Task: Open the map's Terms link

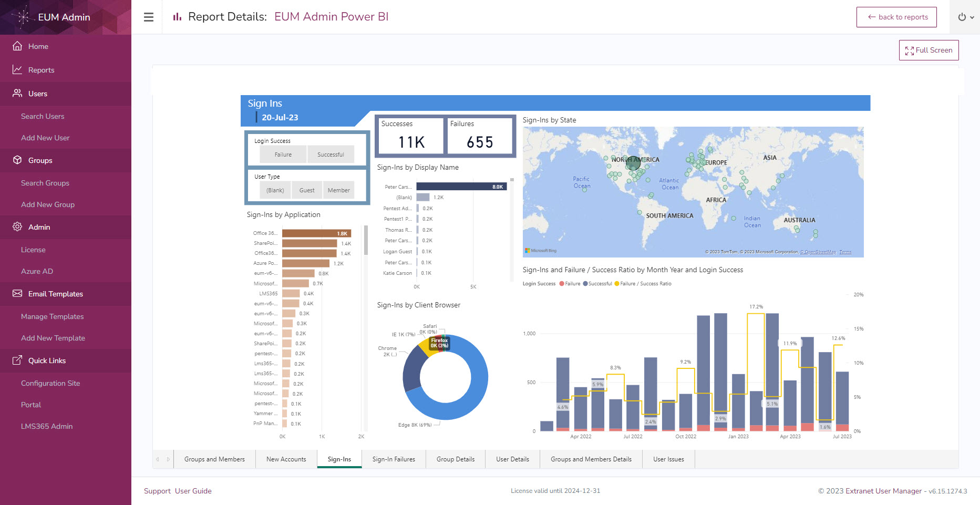Action: pos(845,252)
